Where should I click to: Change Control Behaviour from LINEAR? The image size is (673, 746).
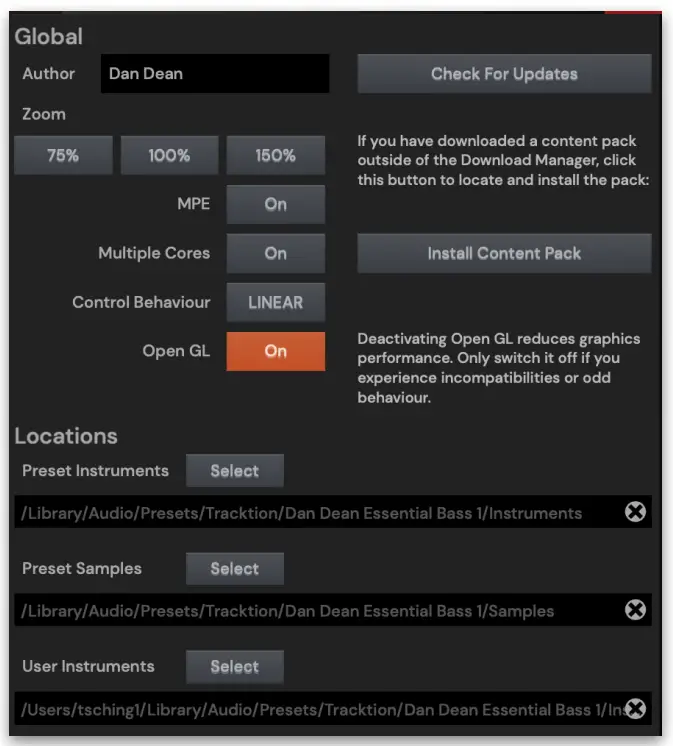tap(275, 302)
